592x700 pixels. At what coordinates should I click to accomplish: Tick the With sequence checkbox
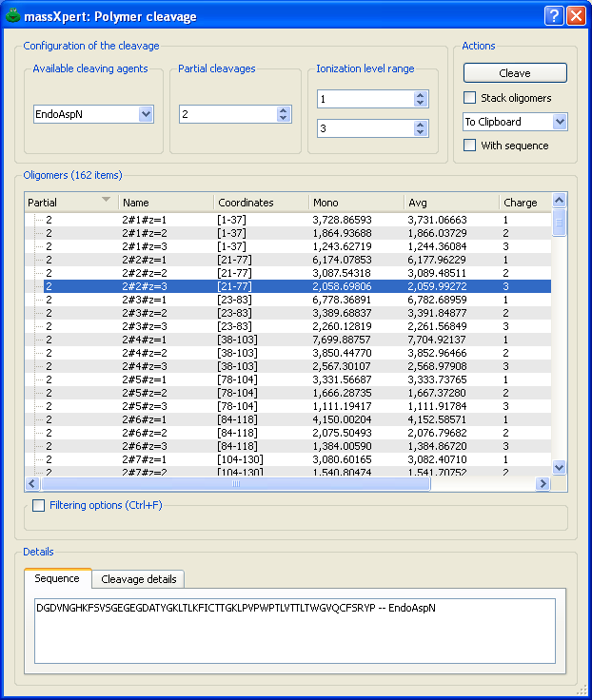pyautogui.click(x=470, y=146)
